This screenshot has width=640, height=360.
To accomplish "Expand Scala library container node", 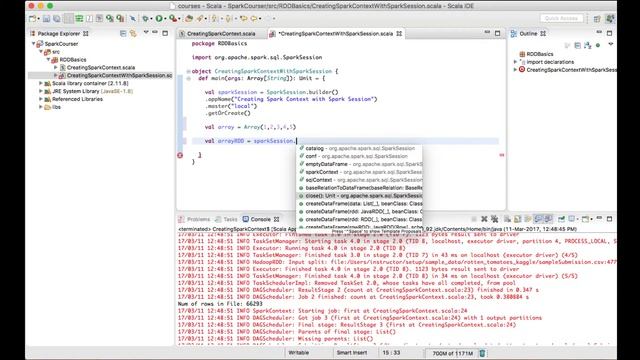I will click(x=41, y=83).
